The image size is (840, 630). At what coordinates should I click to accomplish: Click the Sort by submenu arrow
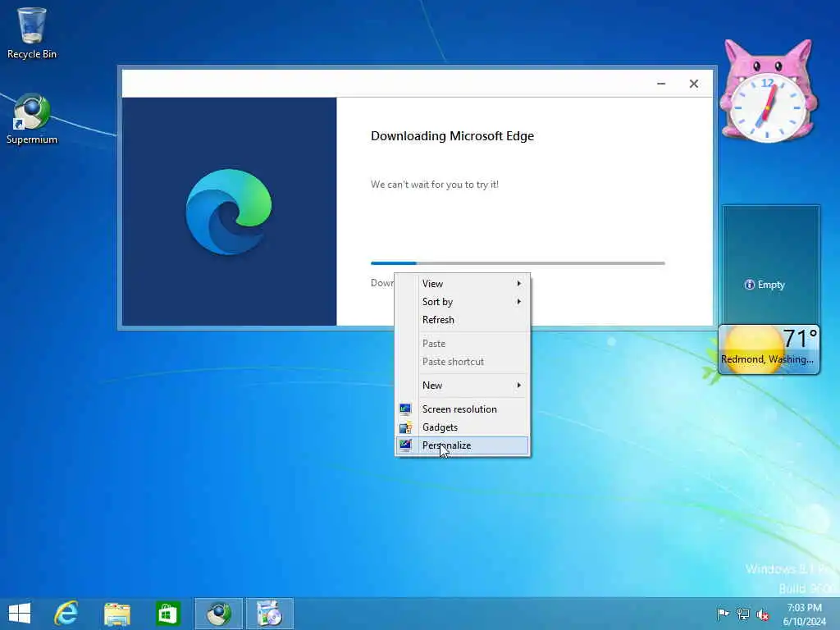[x=518, y=302]
